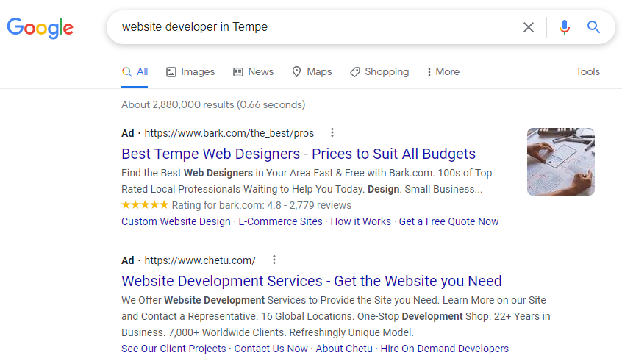This screenshot has width=622, height=364.
Task: Open three-dot menu for chetu.com ad
Action: point(274,260)
